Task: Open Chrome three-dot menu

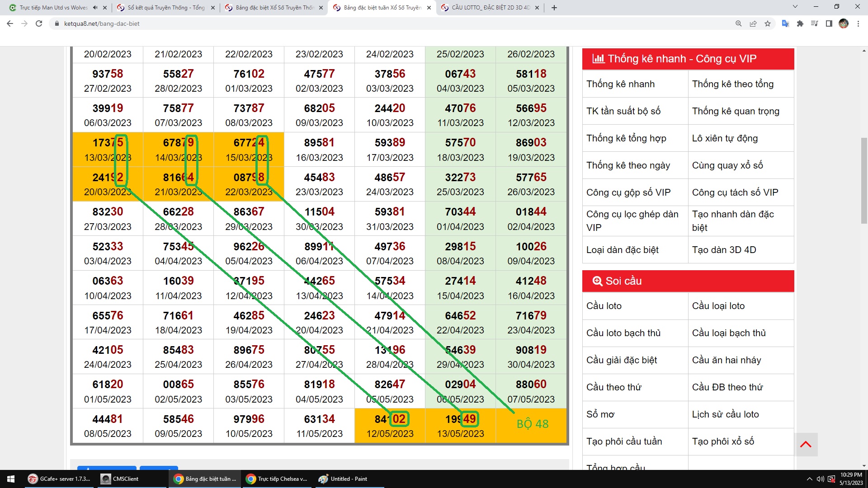Action: (858, 23)
